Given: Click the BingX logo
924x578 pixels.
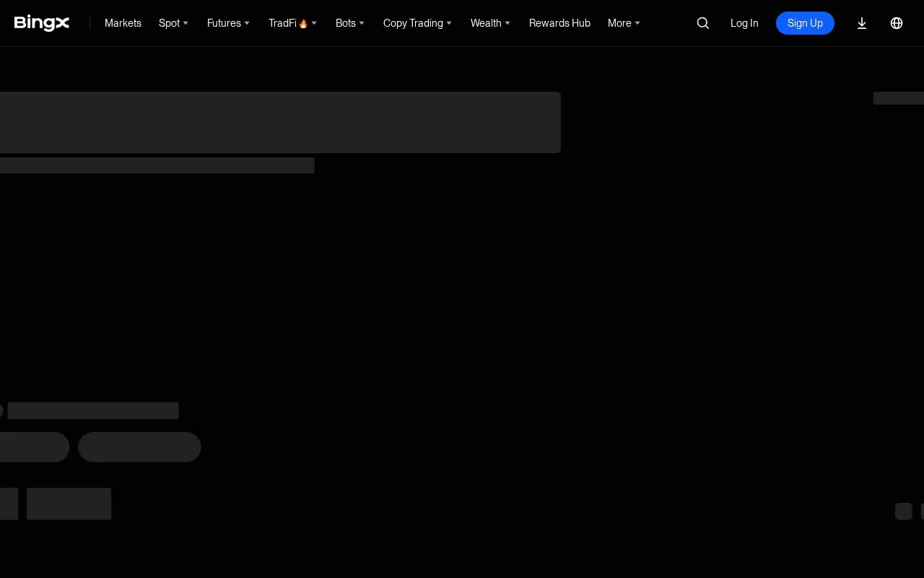Looking at the screenshot, I should [x=42, y=23].
